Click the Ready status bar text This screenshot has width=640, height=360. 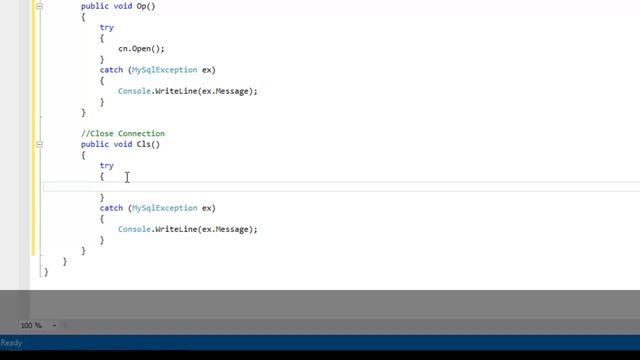11,343
